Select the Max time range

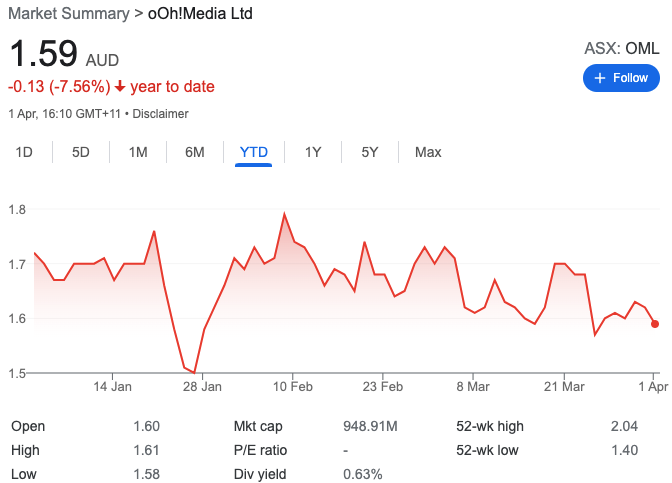coord(428,152)
